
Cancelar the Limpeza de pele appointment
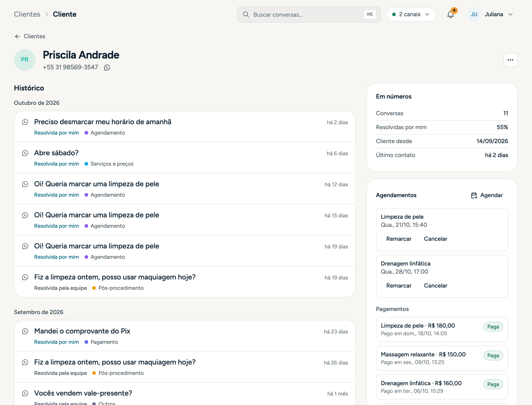coord(435,239)
